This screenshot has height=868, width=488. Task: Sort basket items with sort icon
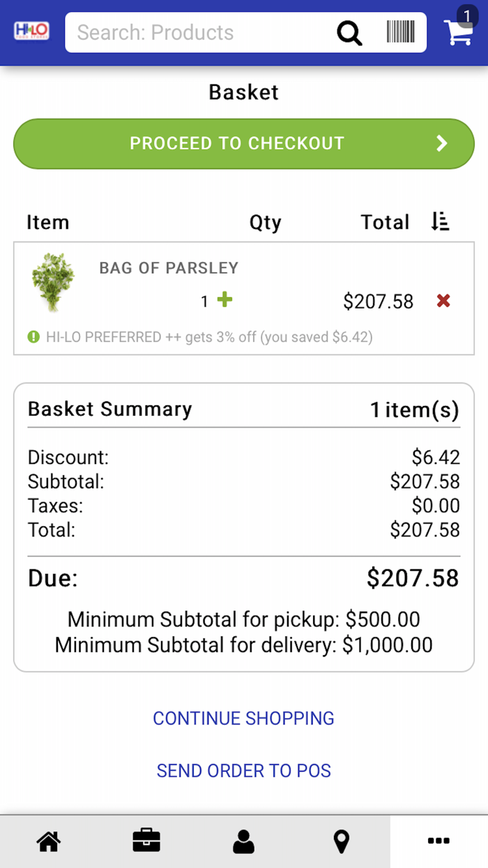pos(440,222)
